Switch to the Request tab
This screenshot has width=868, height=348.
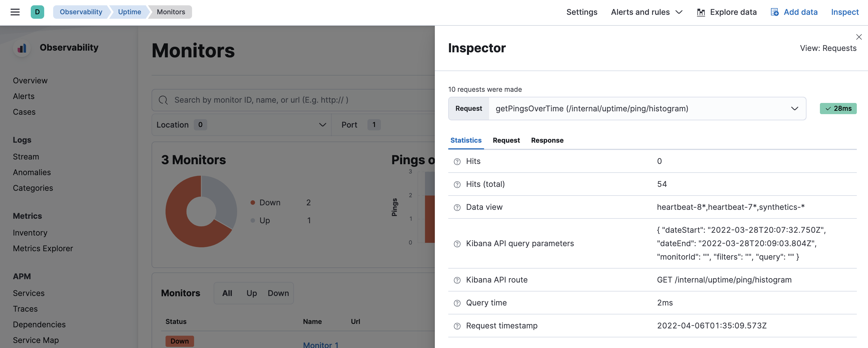pyautogui.click(x=506, y=140)
